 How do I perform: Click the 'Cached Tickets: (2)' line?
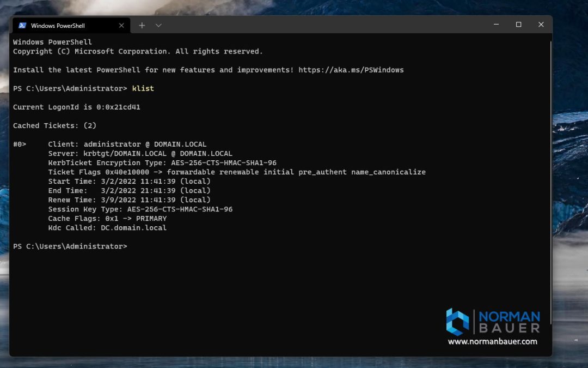point(55,126)
